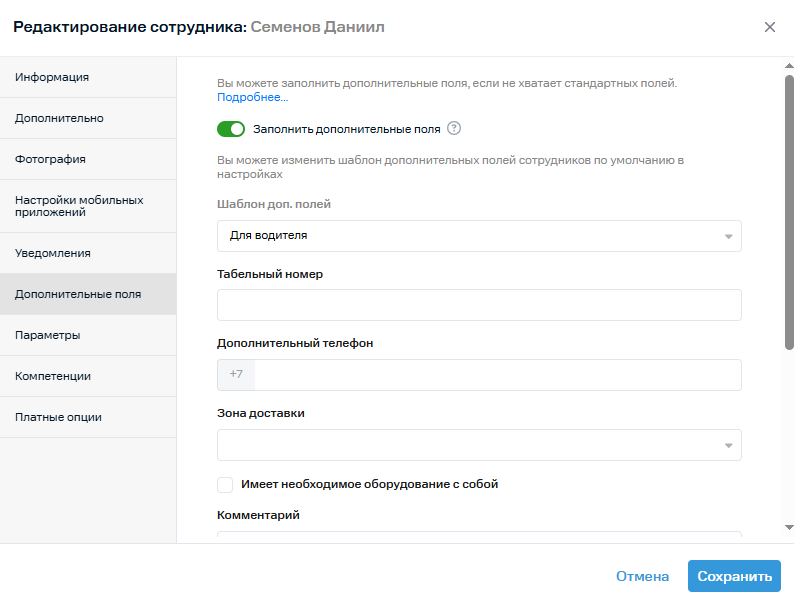Open the 'Параметры' tab

click(x=88, y=335)
